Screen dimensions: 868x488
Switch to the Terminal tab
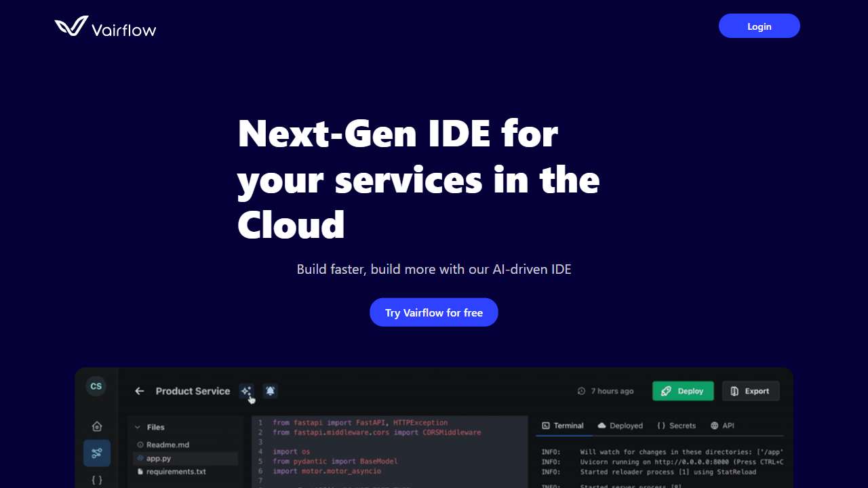click(562, 426)
